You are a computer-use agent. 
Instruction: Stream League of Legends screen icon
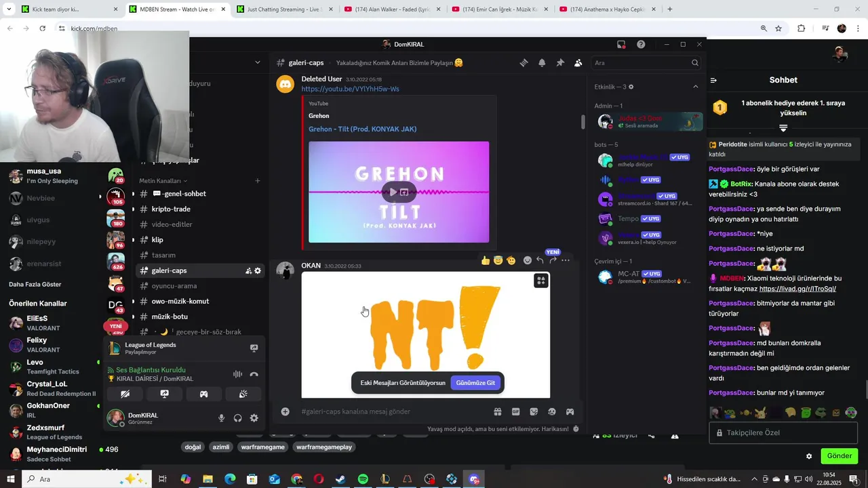(x=254, y=348)
